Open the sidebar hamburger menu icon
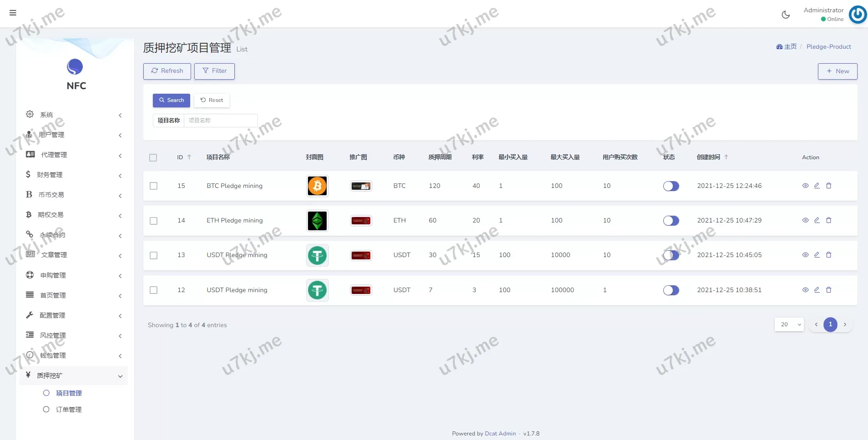The image size is (868, 440). (x=13, y=13)
